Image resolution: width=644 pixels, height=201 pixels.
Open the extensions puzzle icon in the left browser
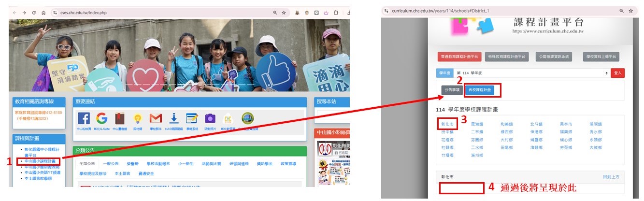point(336,13)
